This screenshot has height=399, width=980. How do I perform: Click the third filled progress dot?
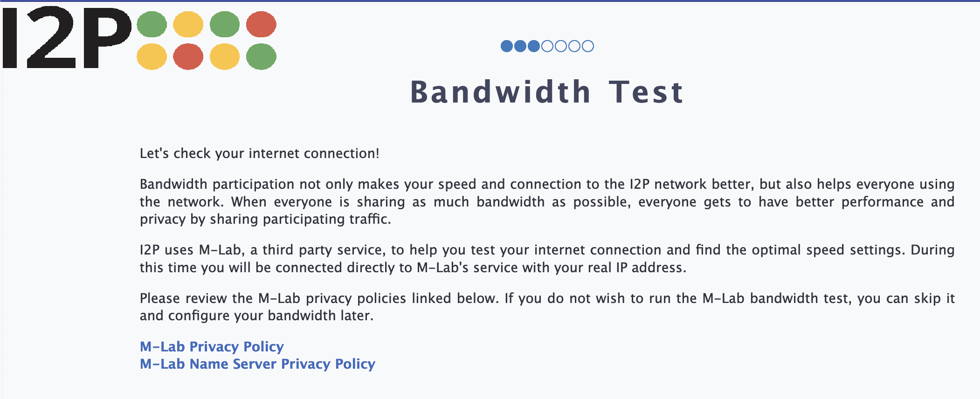tap(534, 46)
